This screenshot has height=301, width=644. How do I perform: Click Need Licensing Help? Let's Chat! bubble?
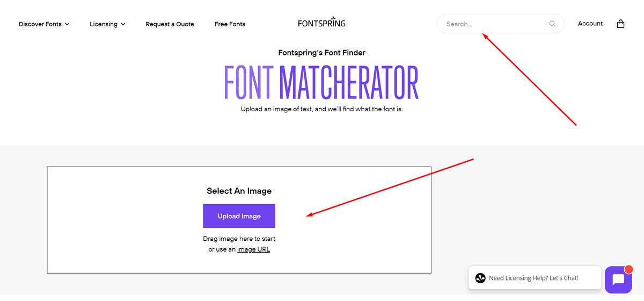533,278
